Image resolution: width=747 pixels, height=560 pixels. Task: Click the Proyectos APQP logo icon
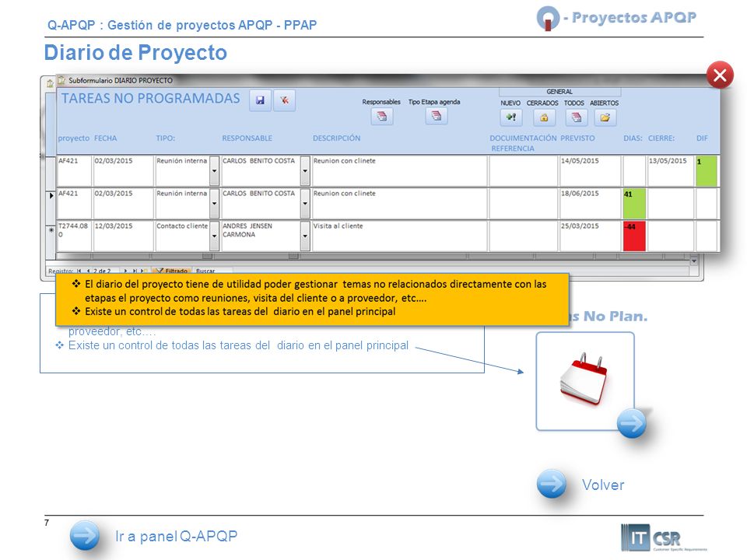click(x=548, y=18)
